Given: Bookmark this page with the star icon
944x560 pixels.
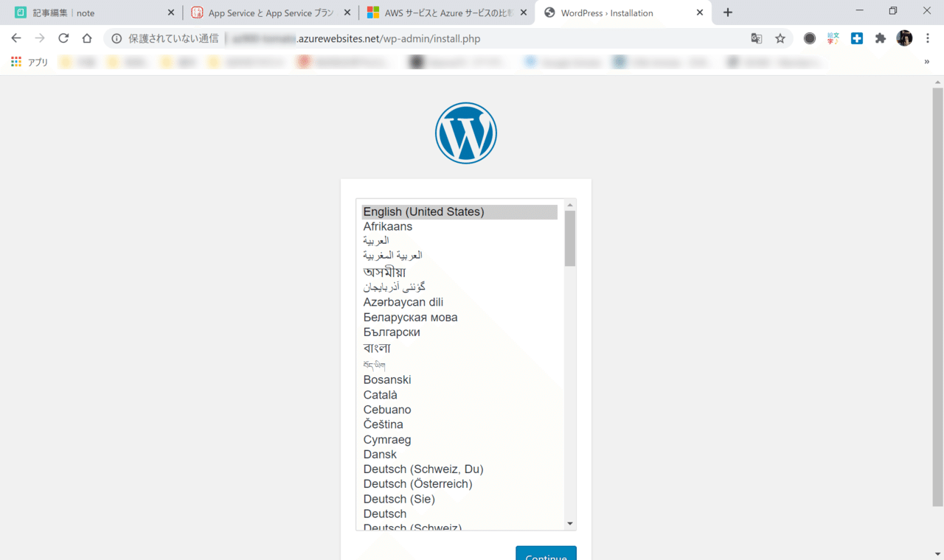Looking at the screenshot, I should pyautogui.click(x=780, y=38).
